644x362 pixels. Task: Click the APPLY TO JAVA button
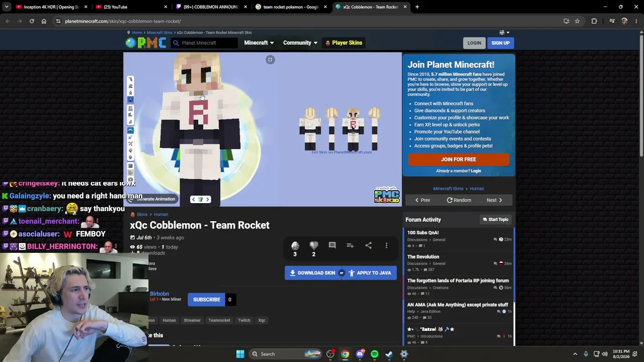(370, 273)
